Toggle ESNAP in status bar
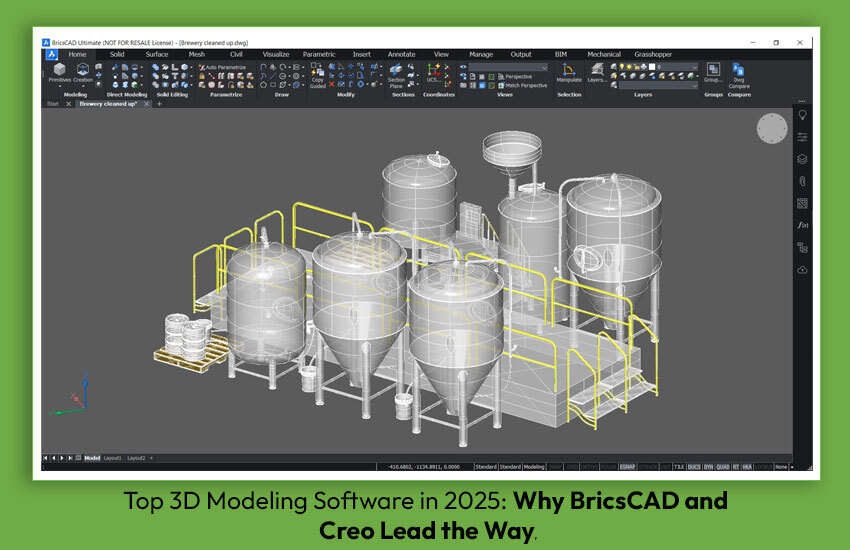Viewport: 850px width, 550px height. tap(627, 467)
